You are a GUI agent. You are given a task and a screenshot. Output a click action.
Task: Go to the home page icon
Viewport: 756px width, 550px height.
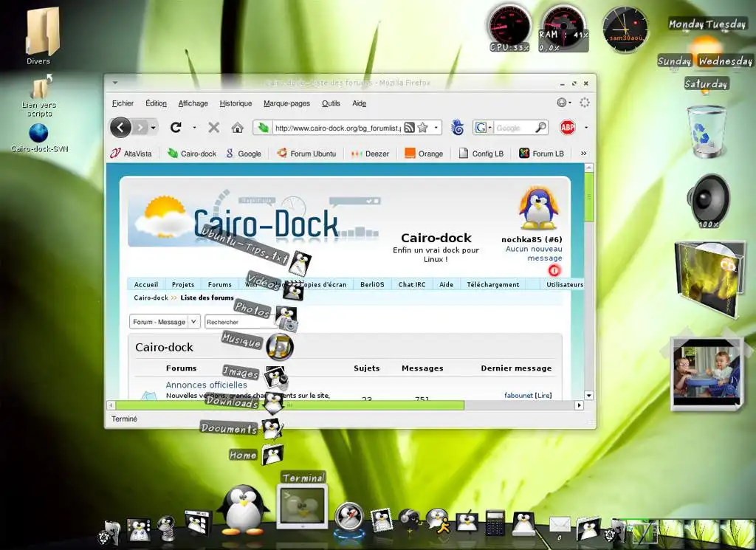[237, 128]
